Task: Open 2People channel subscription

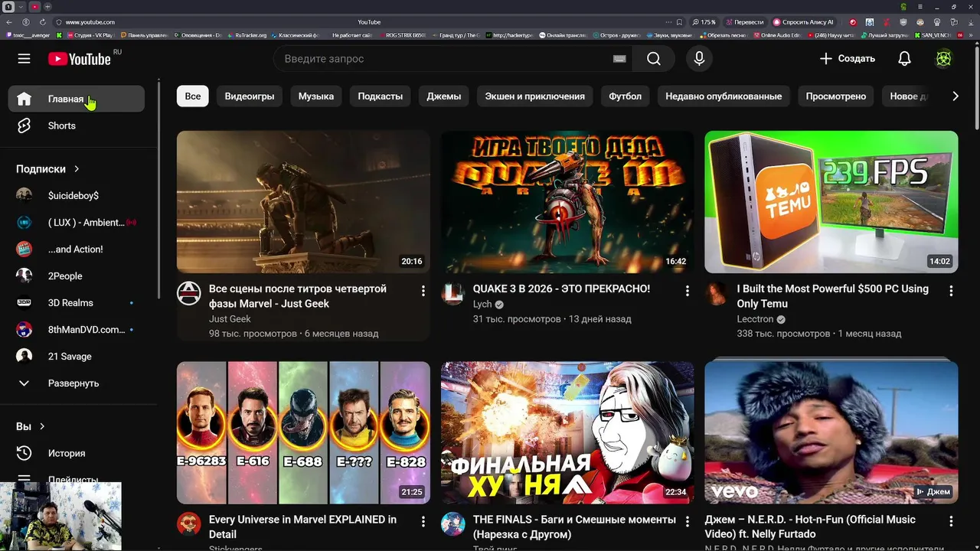Action: click(x=76, y=276)
